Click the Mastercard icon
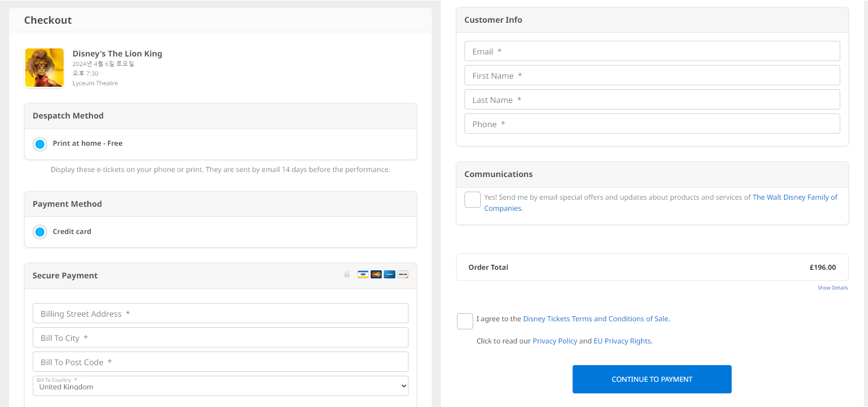The image size is (868, 407). 376,274
